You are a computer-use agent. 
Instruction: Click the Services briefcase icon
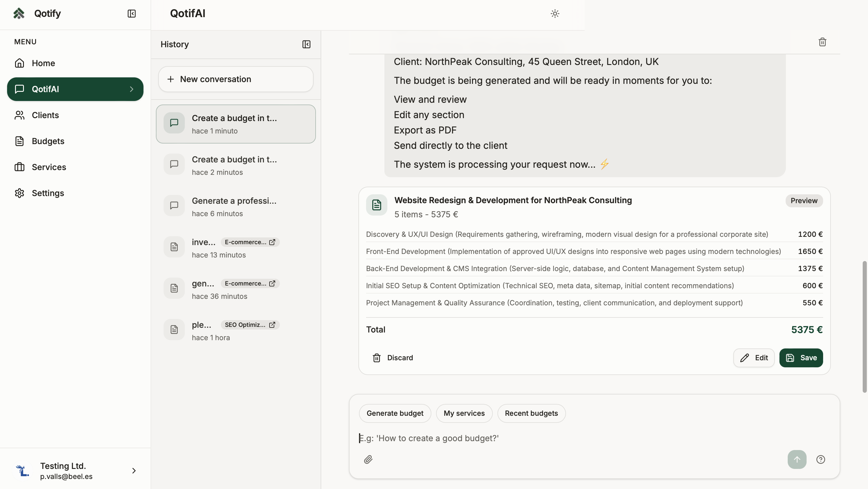19,167
